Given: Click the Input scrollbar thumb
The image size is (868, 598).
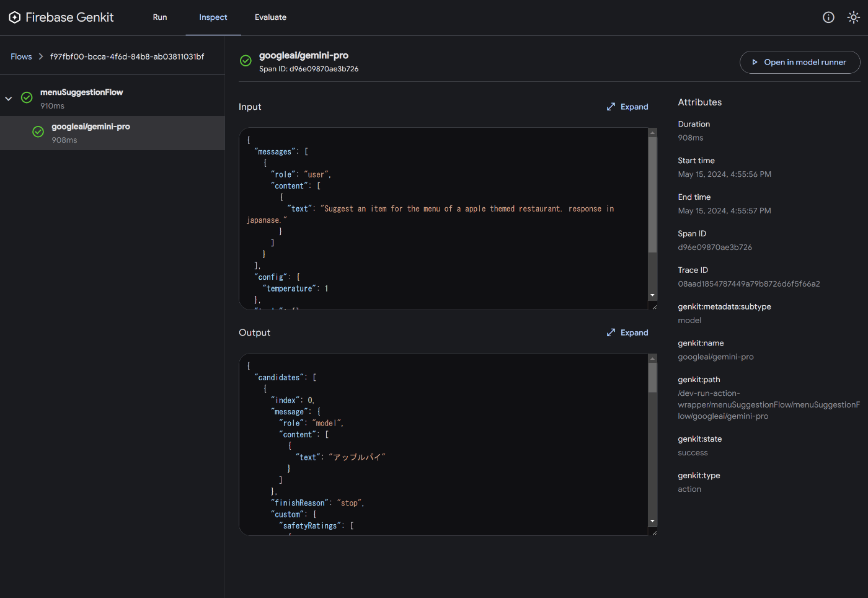Looking at the screenshot, I should [652, 195].
